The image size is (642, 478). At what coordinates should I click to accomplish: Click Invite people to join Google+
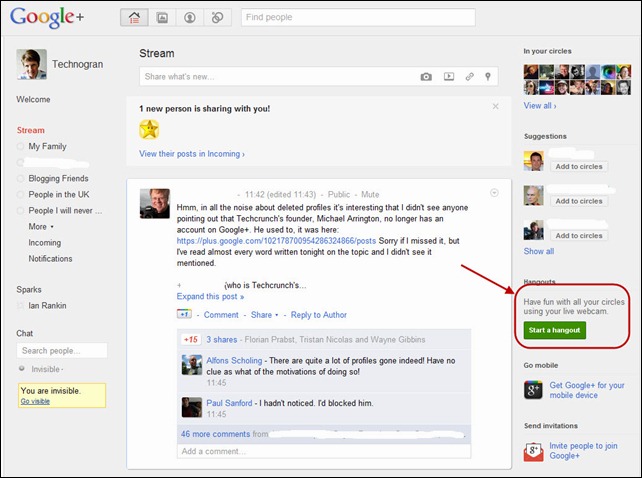583,451
